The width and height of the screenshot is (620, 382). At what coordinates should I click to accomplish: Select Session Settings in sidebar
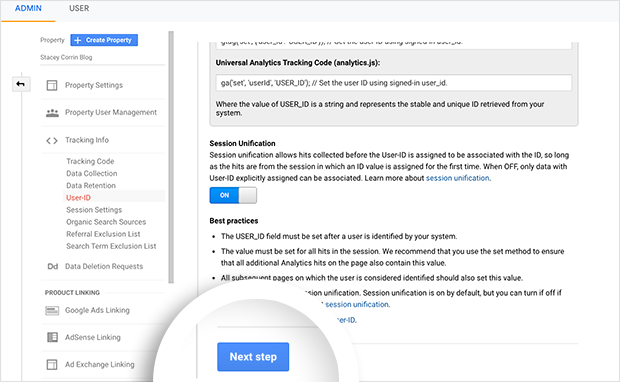point(94,210)
